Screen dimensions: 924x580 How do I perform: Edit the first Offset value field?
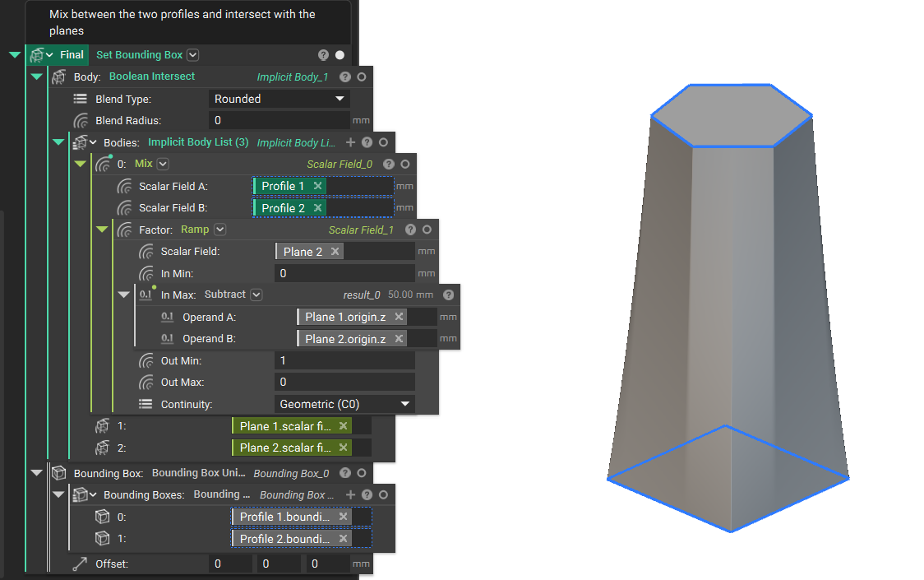pos(230,564)
